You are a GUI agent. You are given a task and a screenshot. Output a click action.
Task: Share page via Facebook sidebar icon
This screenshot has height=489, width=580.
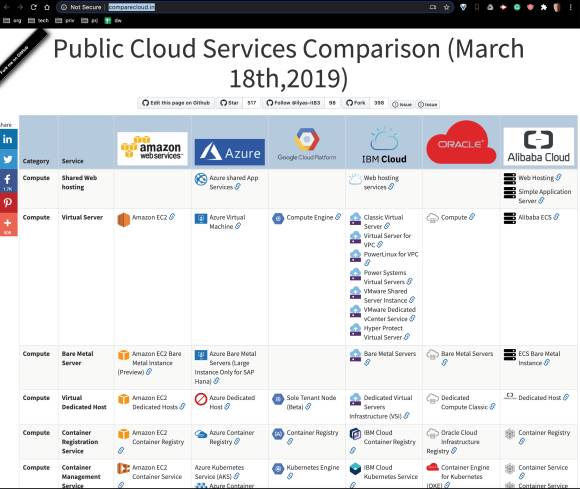pos(8,181)
